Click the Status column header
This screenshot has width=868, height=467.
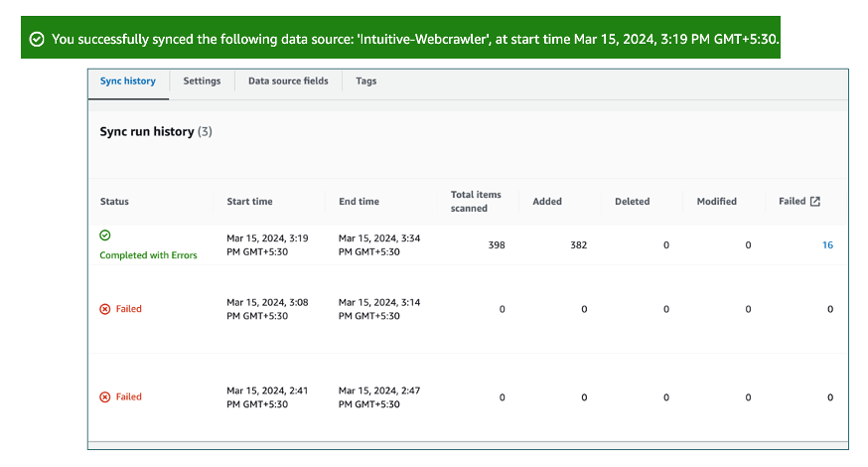point(114,202)
